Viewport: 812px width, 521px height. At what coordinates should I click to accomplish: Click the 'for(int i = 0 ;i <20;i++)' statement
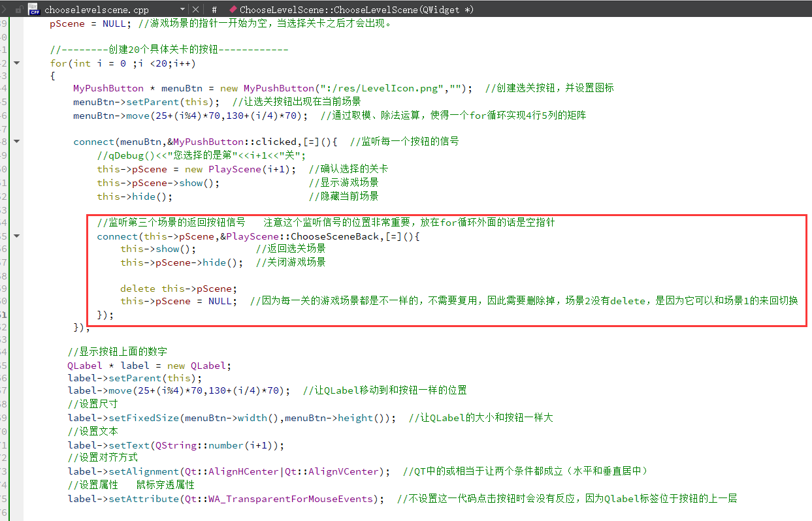(x=123, y=63)
